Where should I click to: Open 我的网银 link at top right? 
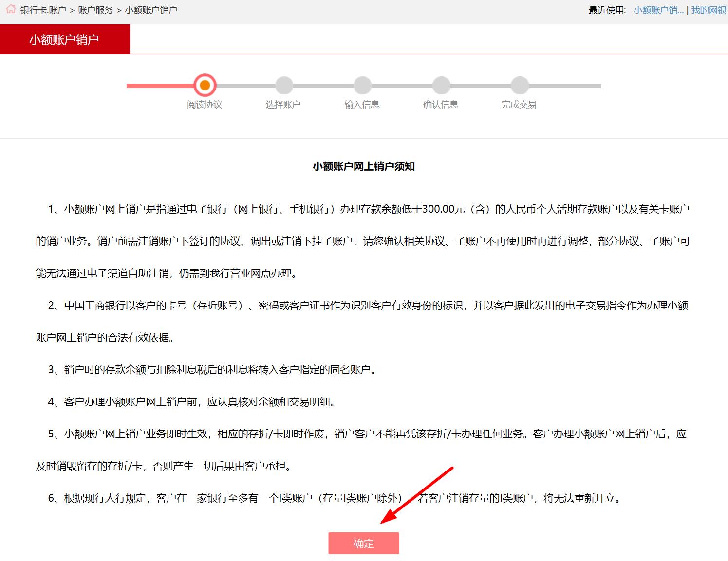709,10
